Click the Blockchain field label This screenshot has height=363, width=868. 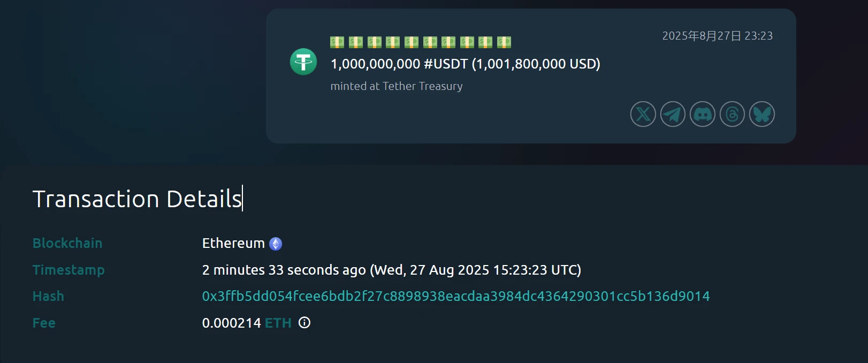tap(67, 243)
